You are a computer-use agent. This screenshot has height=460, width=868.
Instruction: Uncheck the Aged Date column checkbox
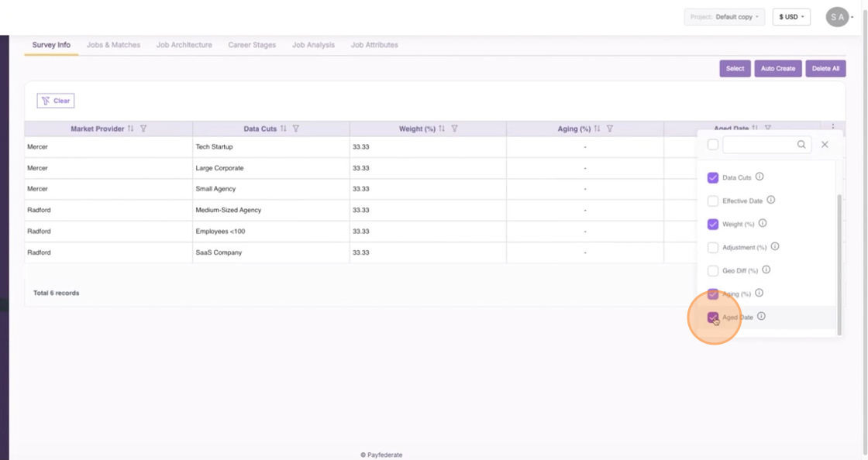(x=713, y=318)
